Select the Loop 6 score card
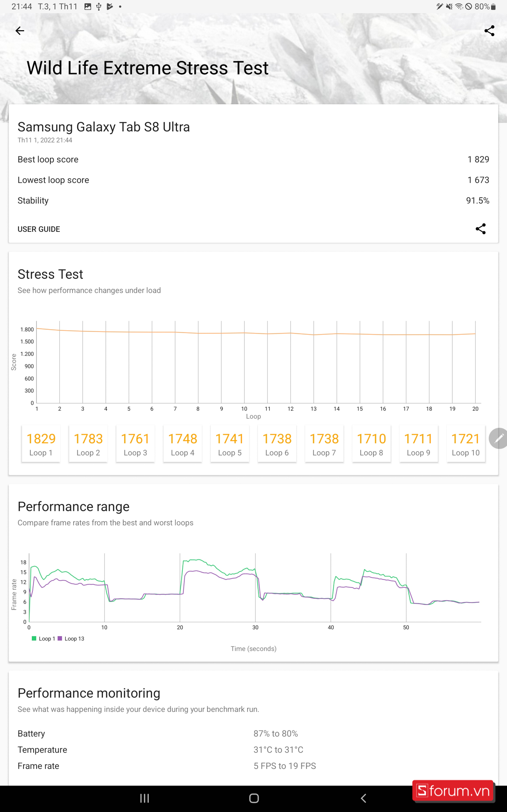The width and height of the screenshot is (507, 812). [277, 444]
